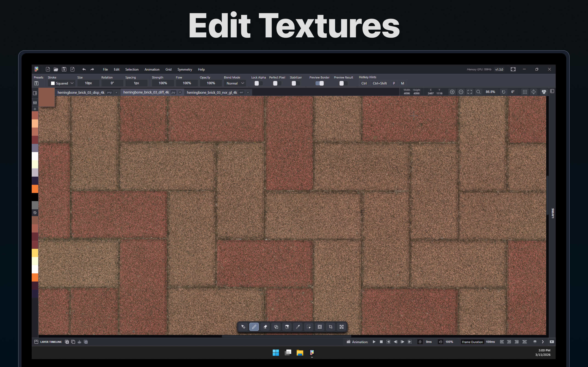Pick the Eyedropper color picker tool
Viewport: 588px width, 367px height.
(298, 327)
